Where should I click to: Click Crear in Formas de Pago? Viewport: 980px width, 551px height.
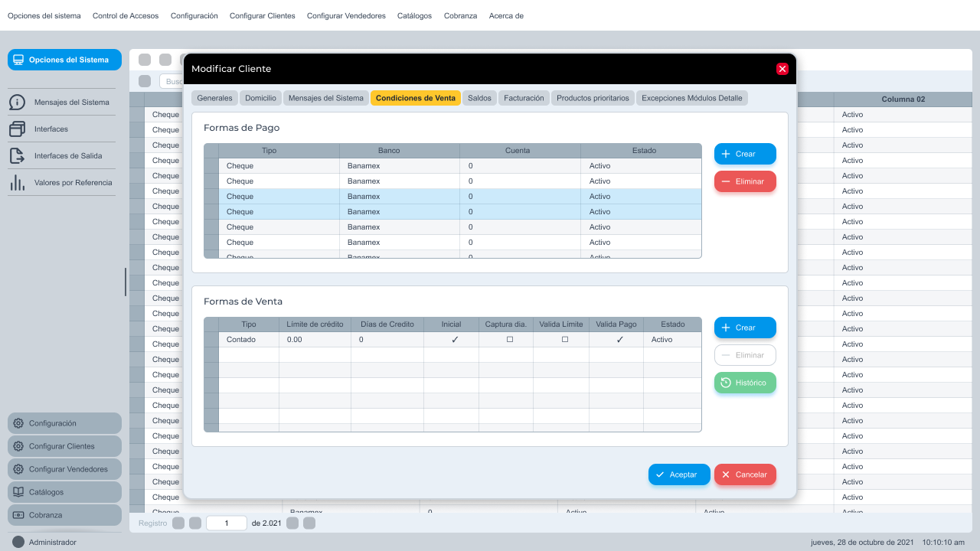pos(745,154)
